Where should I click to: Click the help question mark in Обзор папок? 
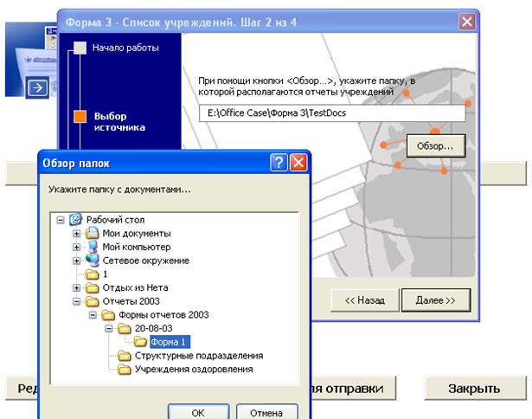point(279,163)
